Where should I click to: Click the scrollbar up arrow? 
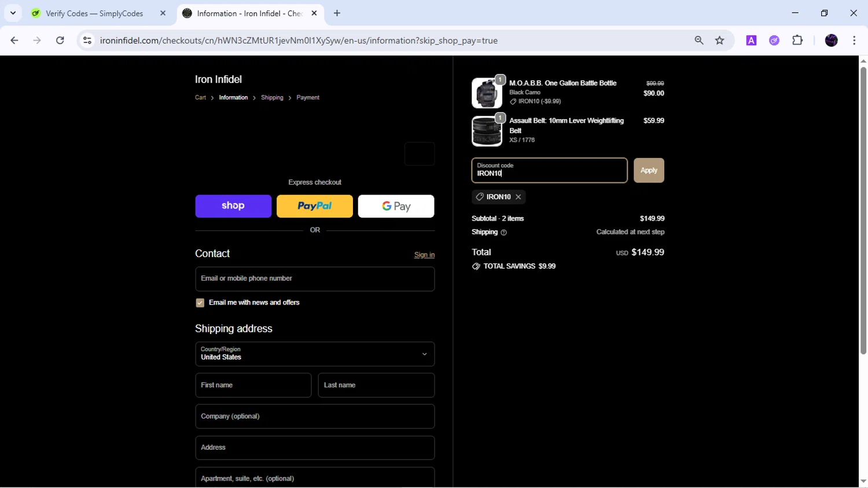(x=863, y=61)
